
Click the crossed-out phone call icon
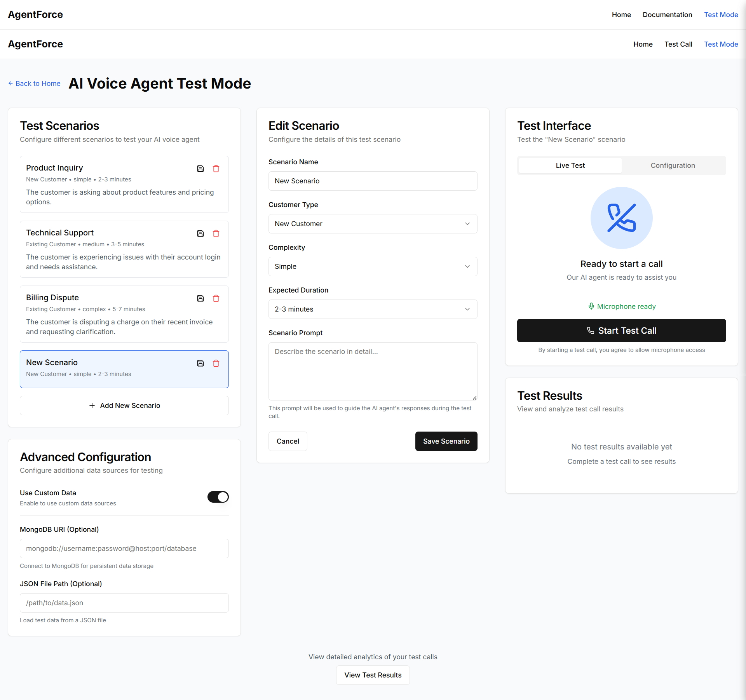coord(621,218)
